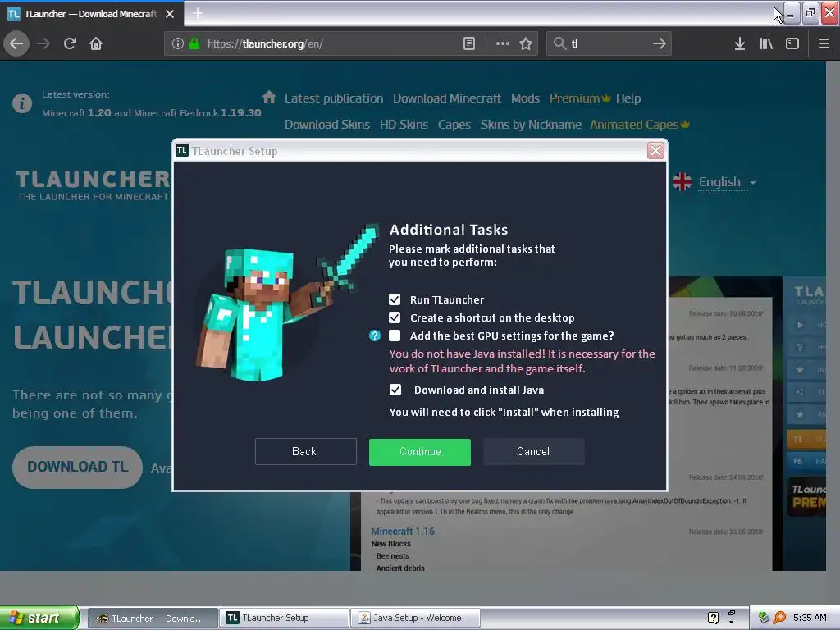Open Download Skins link
Image resolution: width=840 pixels, height=630 pixels.
tap(326, 125)
